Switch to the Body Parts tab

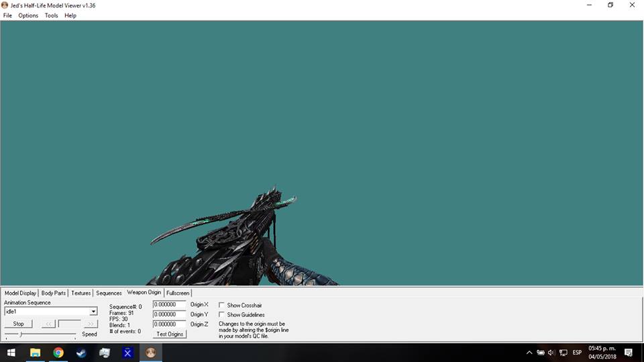[54, 293]
